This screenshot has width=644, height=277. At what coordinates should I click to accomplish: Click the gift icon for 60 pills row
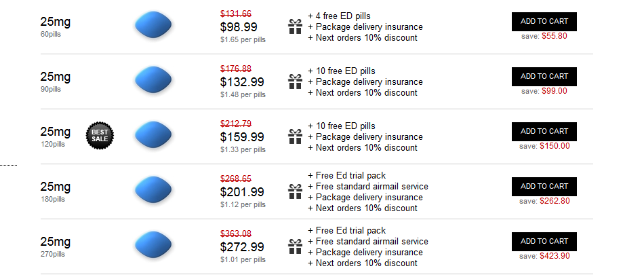point(295,26)
